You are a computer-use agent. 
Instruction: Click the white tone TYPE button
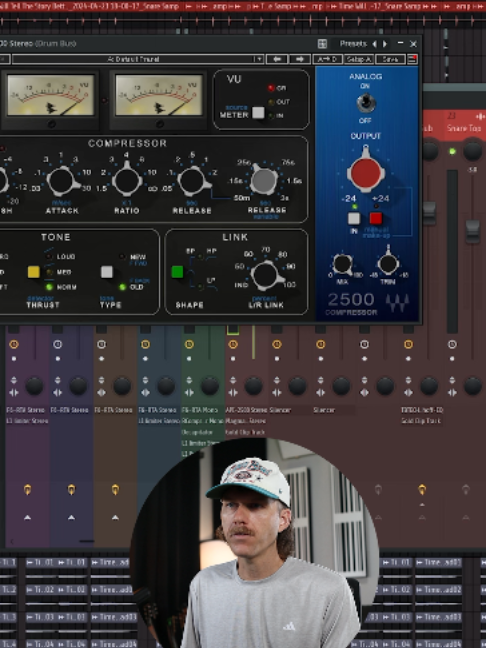point(107,272)
